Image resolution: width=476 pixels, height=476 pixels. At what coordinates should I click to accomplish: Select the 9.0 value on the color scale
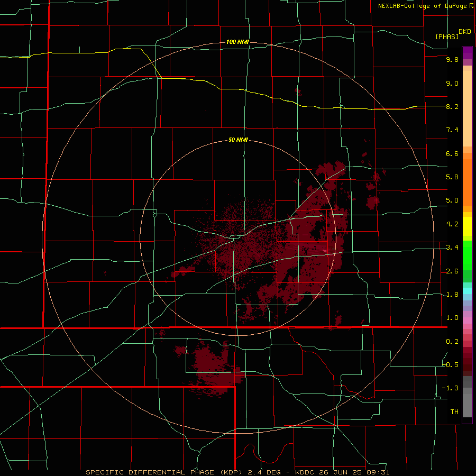pyautogui.click(x=452, y=83)
